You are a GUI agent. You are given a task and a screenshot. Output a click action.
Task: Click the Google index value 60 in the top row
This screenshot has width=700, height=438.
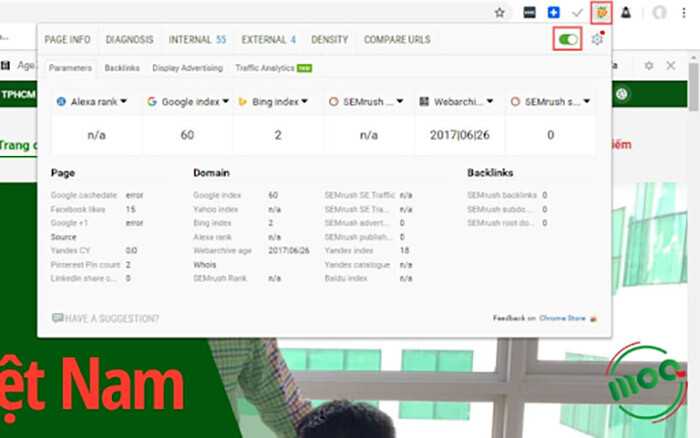pos(187,135)
